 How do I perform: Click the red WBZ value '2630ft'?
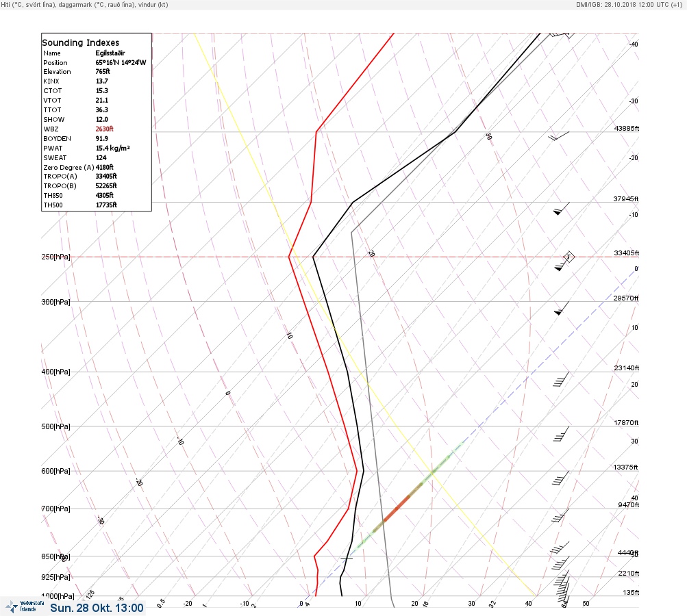[104, 129]
